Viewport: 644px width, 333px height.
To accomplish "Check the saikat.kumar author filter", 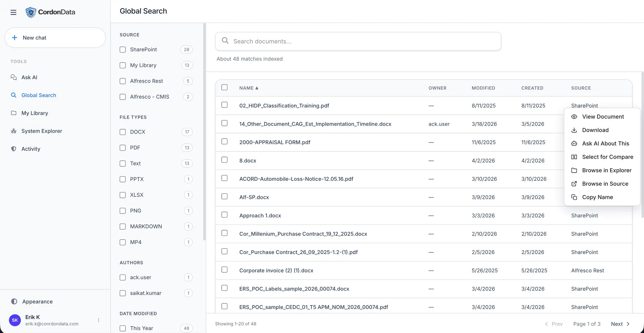I will click(x=123, y=293).
